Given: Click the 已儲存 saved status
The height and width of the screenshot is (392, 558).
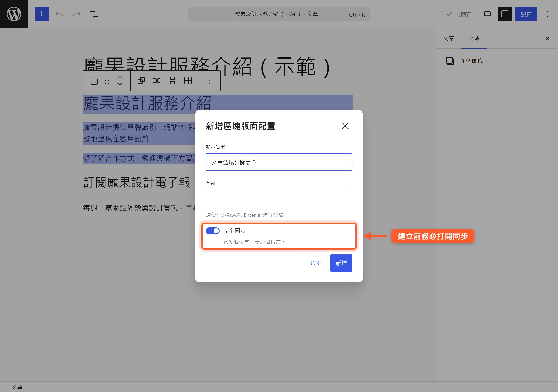Looking at the screenshot, I should tap(459, 14).
